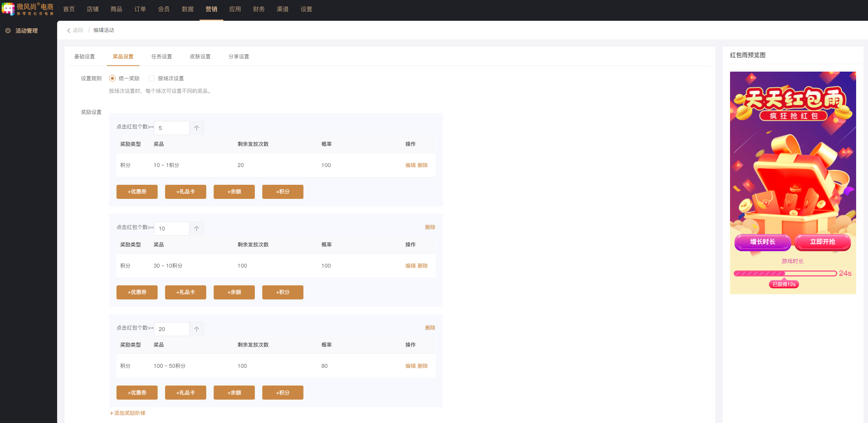The image size is (868, 423).
Task: Click +余额 in the third reward tier
Action: pyautogui.click(x=234, y=393)
